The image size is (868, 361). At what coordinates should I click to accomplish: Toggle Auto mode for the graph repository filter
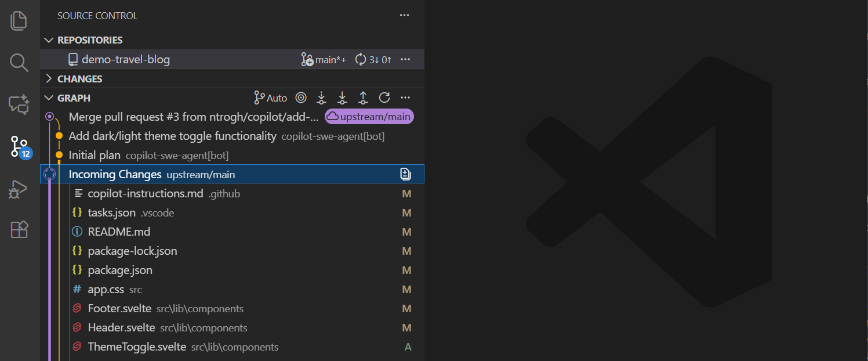[270, 98]
